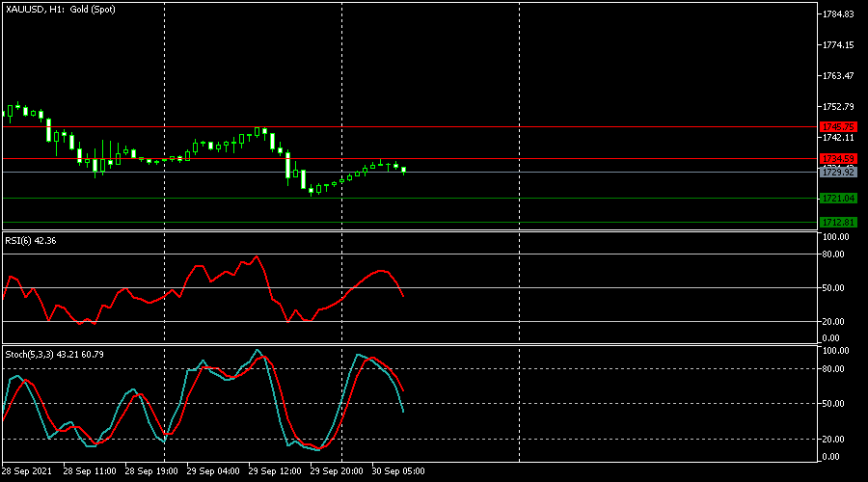Click the Stochastic scale 100.00 value

tap(835, 351)
